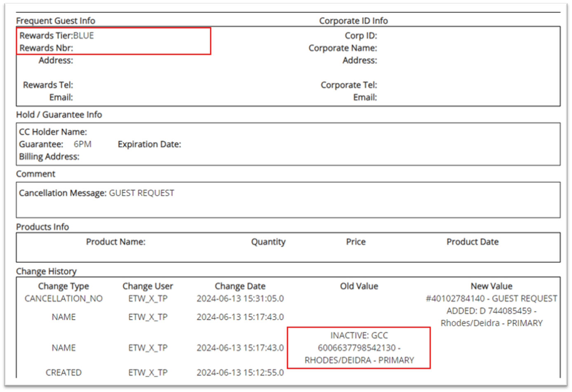Select the Corporate Name label

tap(342, 48)
